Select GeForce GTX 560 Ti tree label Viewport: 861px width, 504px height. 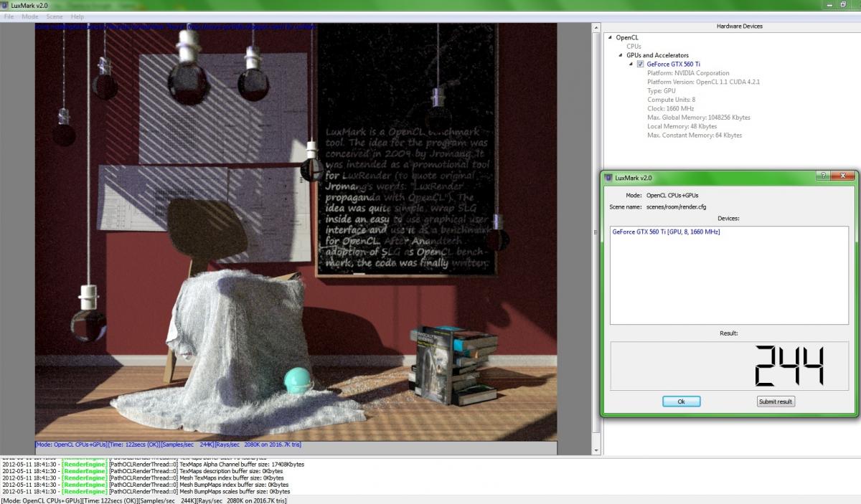pyautogui.click(x=673, y=64)
